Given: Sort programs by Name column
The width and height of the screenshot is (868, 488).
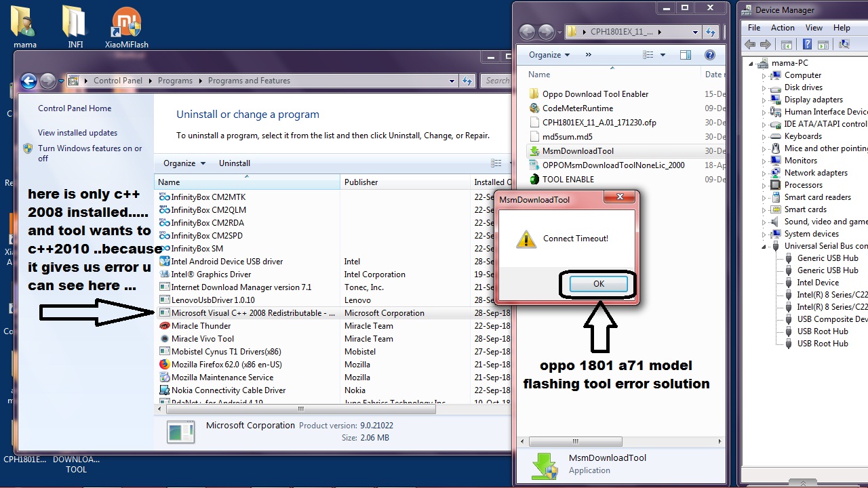Looking at the screenshot, I should coord(248,182).
